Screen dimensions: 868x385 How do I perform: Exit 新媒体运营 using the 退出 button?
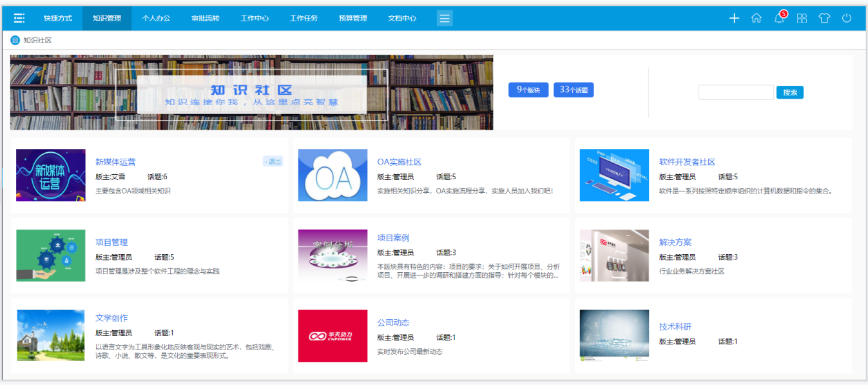point(273,162)
